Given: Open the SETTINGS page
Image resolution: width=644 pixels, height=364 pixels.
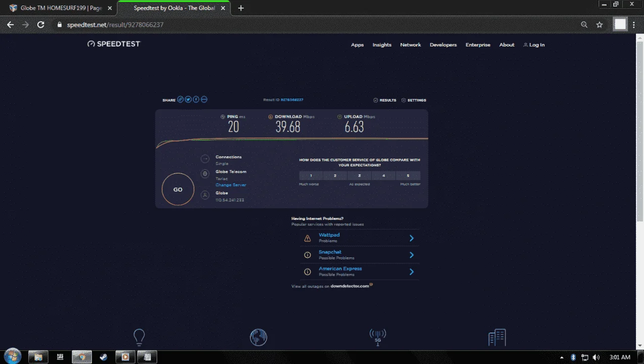Looking at the screenshot, I should click(414, 100).
